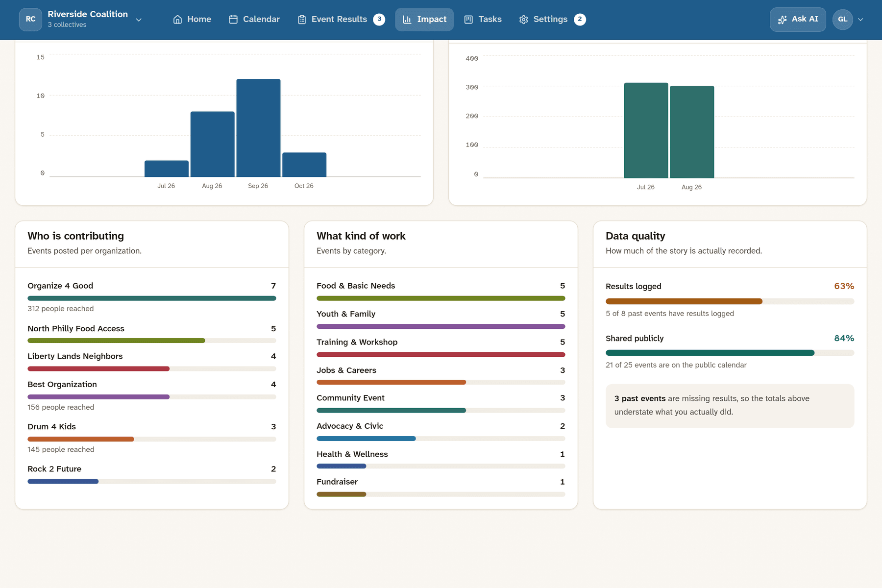Image resolution: width=882 pixels, height=588 pixels.
Task: Click the Ask AI sparkle icon
Action: pyautogui.click(x=783, y=20)
